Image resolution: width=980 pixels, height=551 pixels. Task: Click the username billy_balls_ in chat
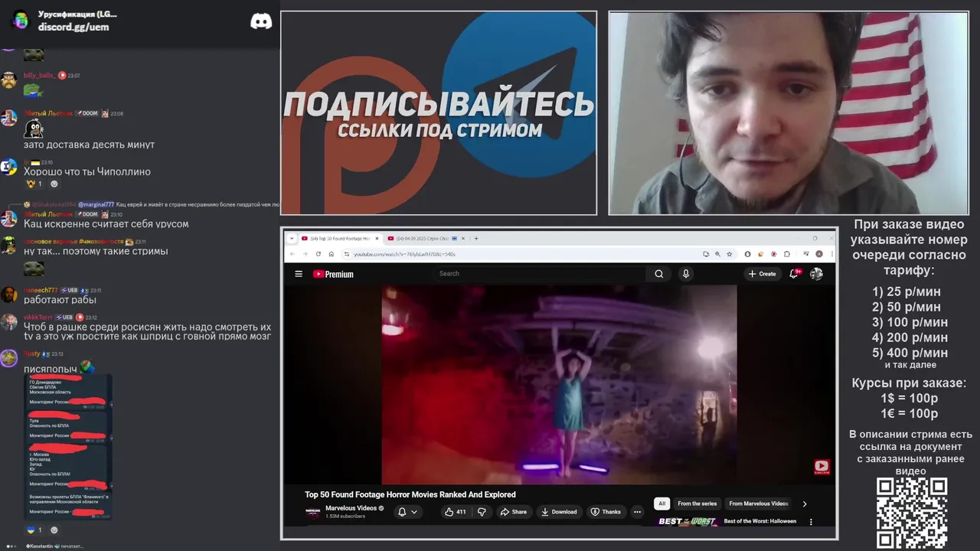click(39, 76)
